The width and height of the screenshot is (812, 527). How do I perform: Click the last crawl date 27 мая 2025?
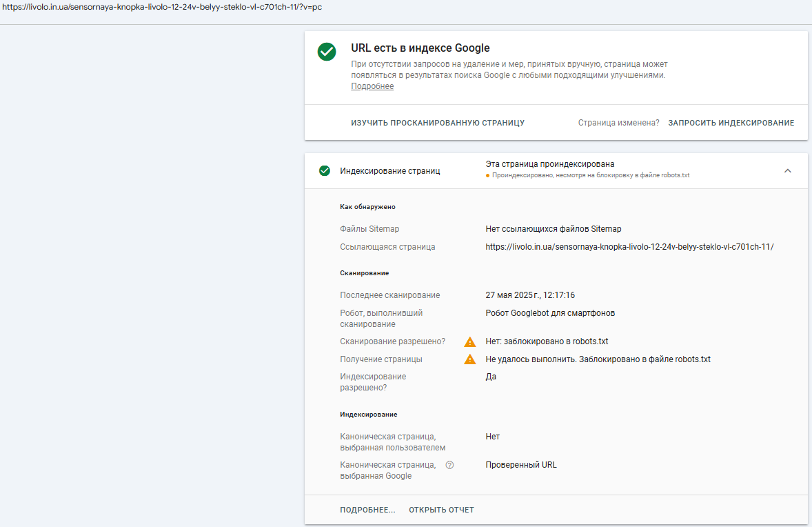click(x=530, y=295)
